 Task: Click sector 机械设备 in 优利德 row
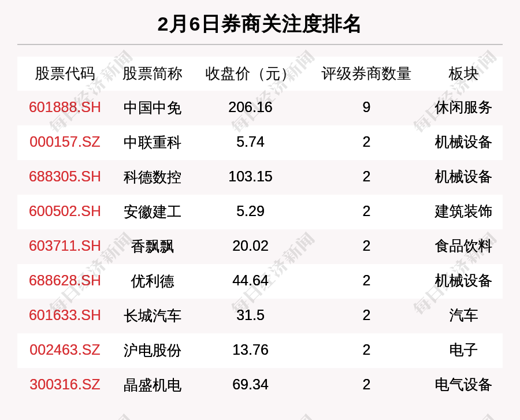click(463, 281)
